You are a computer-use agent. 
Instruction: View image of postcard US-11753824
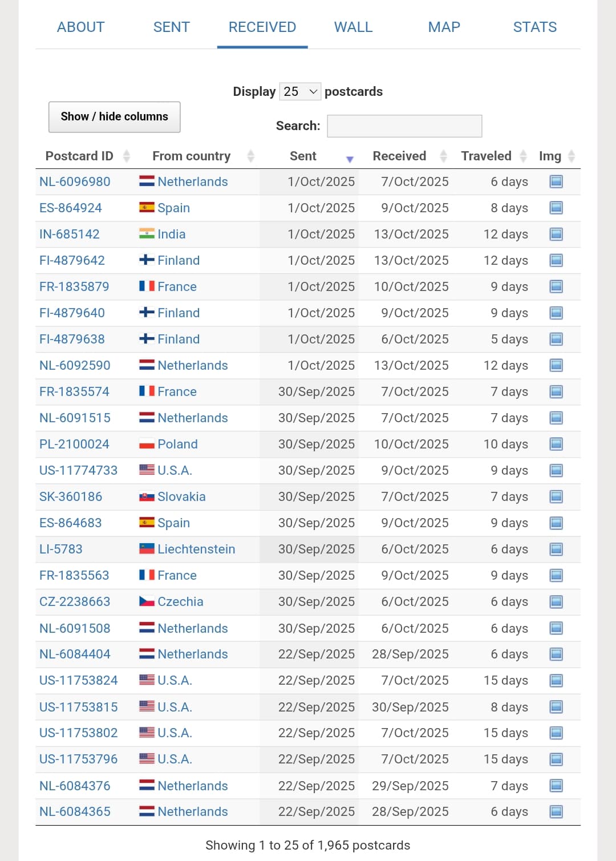click(x=556, y=680)
